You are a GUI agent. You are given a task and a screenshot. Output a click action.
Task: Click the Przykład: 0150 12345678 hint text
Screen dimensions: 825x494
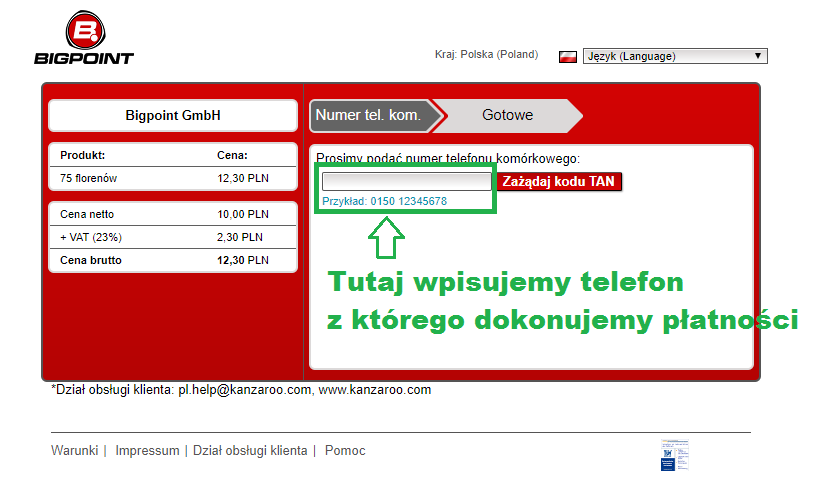385,201
